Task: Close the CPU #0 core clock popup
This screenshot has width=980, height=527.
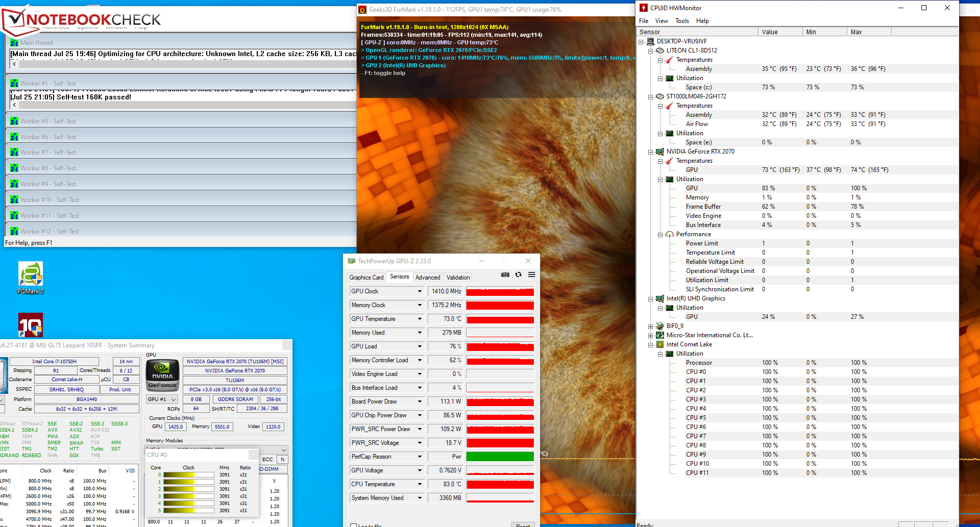Action: (253, 455)
